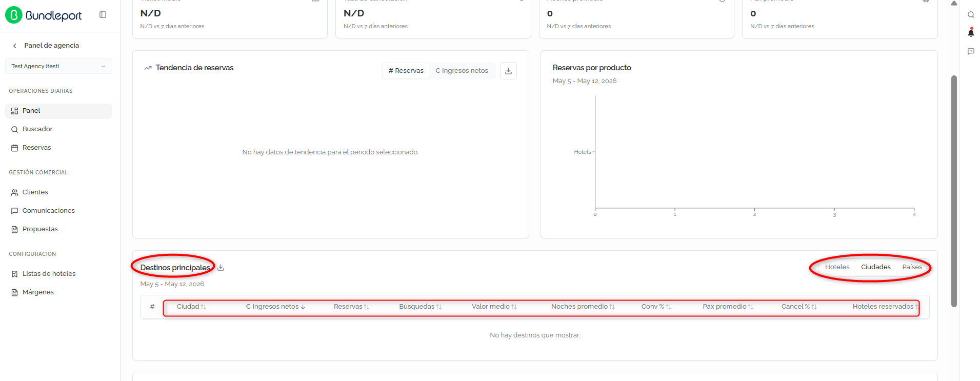Sort by Cancel % column

click(x=799, y=307)
